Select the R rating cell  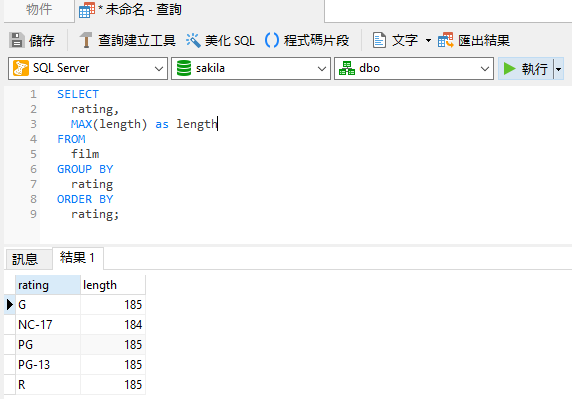(x=48, y=384)
